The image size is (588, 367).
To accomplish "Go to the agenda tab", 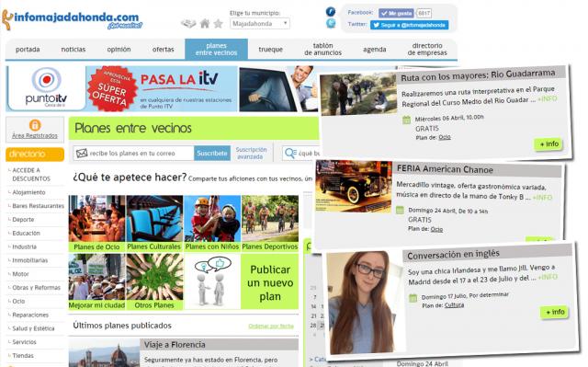I will (x=374, y=49).
